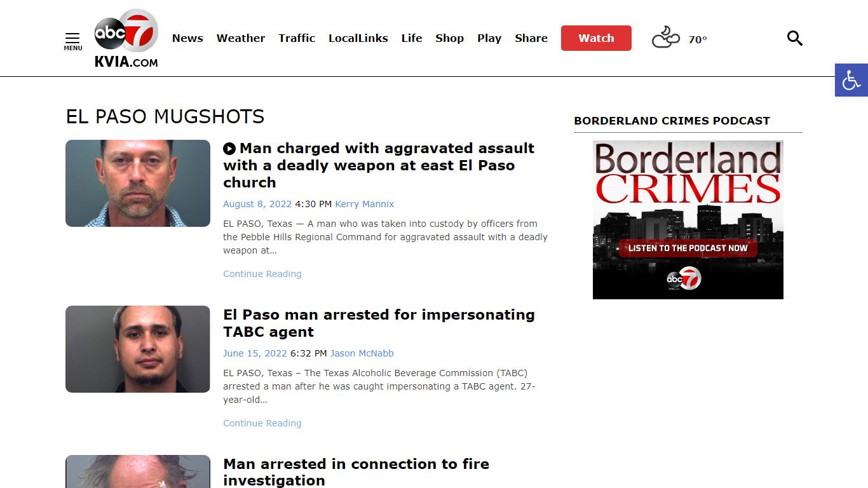This screenshot has width=868, height=488.
Task: Open the Traffic menu
Action: click(x=297, y=38)
